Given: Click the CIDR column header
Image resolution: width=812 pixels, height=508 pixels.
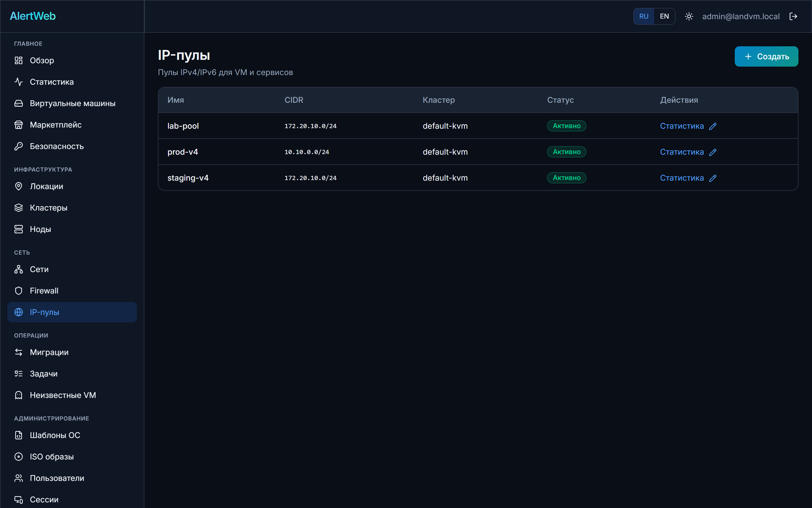Looking at the screenshot, I should (x=294, y=100).
